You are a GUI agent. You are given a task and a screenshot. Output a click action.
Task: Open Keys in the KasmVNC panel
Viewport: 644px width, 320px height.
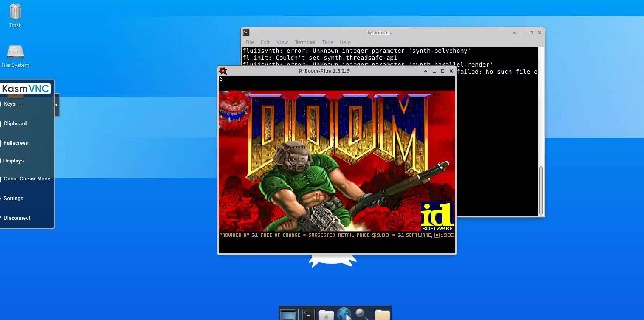[x=9, y=104]
